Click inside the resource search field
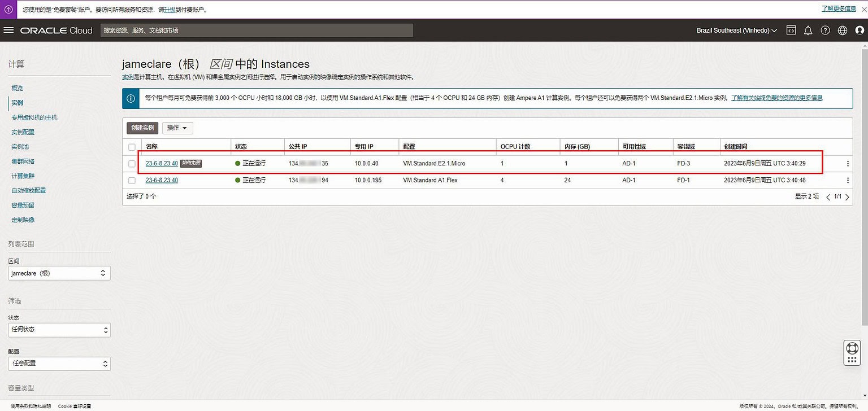 254,30
